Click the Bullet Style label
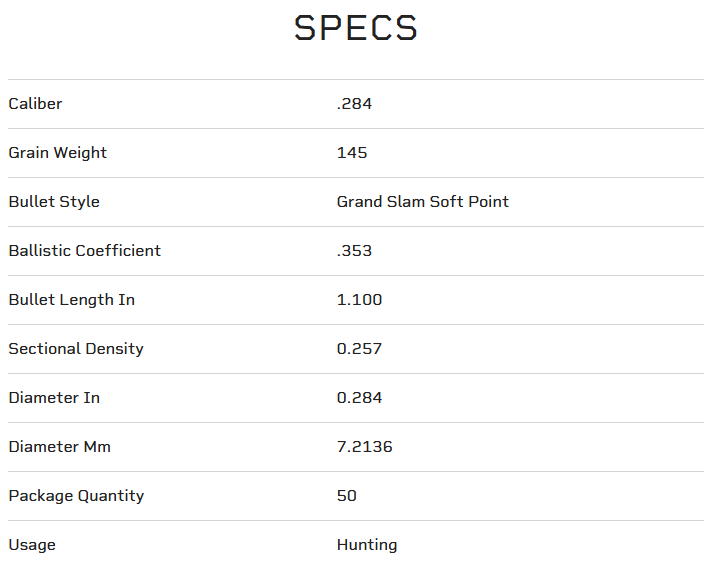 point(54,202)
